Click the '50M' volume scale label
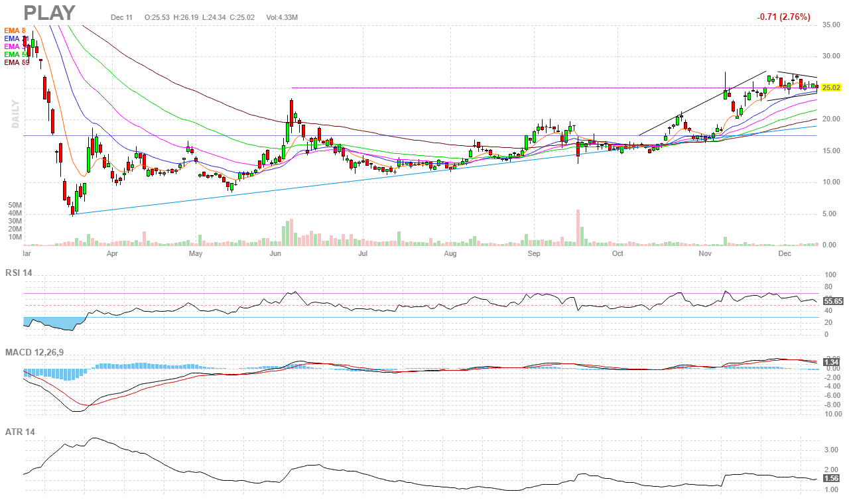Screen dimensions: 849x504 [x=16, y=206]
